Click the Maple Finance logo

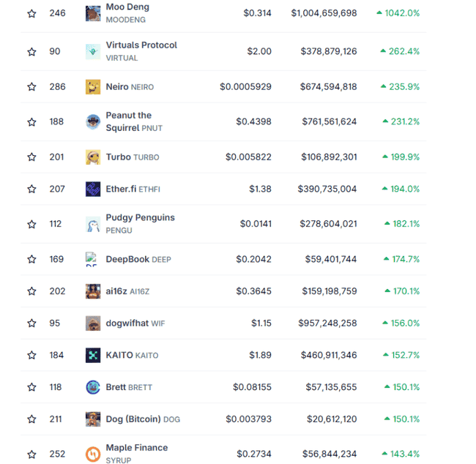tap(93, 454)
